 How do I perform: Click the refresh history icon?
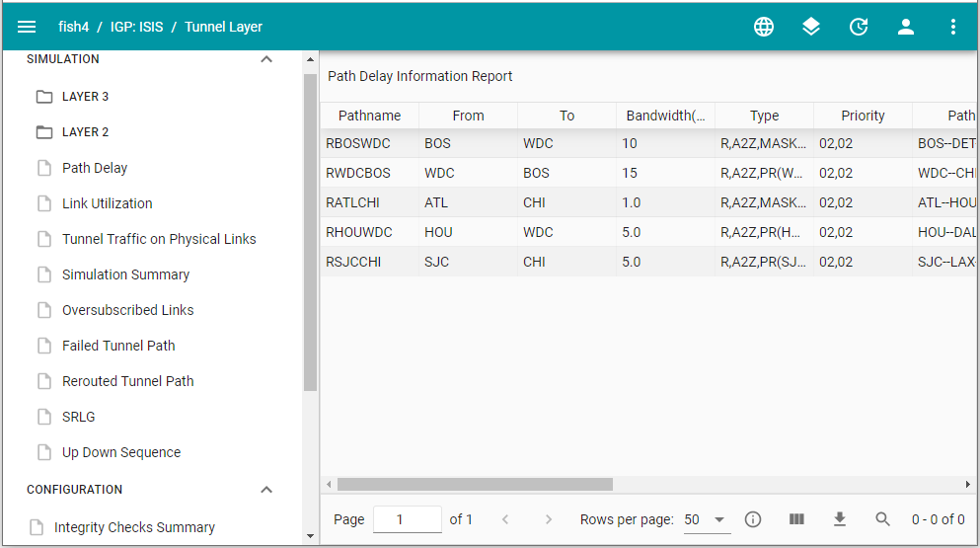pos(859,27)
